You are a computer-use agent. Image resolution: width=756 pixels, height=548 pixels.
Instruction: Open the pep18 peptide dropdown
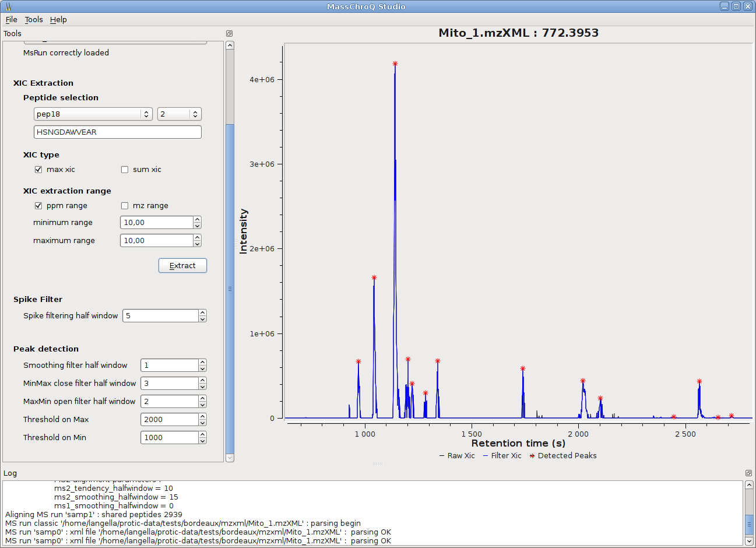(93, 114)
